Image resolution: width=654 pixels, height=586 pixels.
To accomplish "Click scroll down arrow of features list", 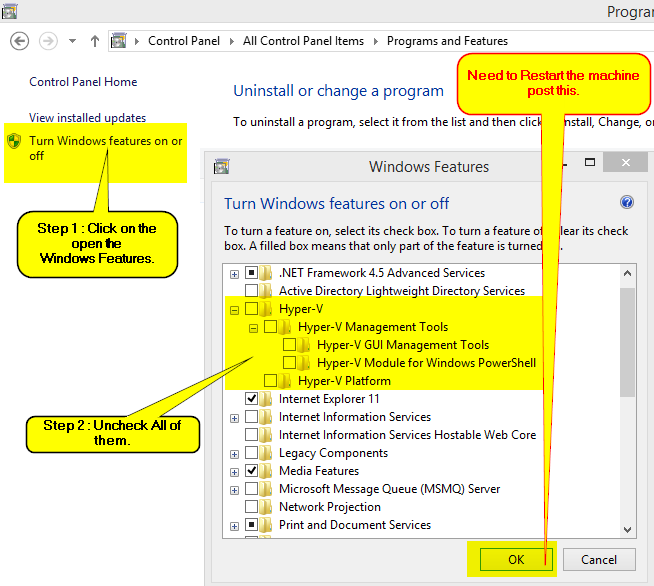I will [627, 530].
